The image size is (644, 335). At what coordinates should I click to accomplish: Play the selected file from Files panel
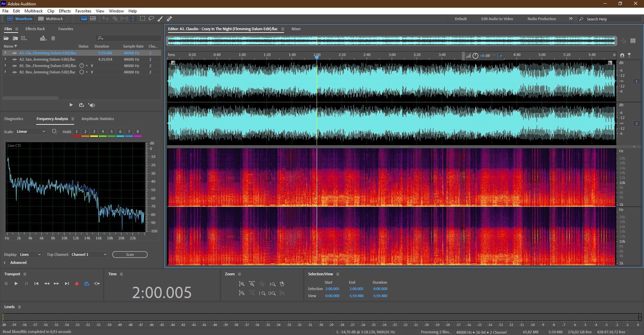[x=71, y=105]
